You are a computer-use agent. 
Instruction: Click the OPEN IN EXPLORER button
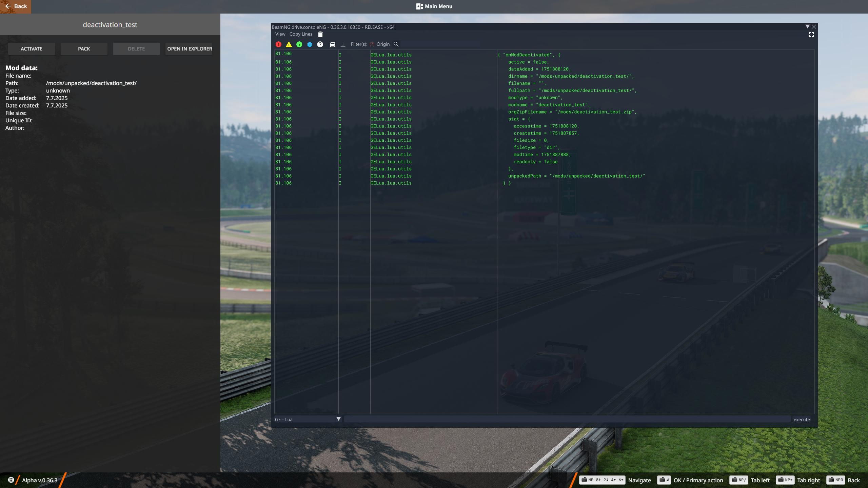[x=189, y=49]
